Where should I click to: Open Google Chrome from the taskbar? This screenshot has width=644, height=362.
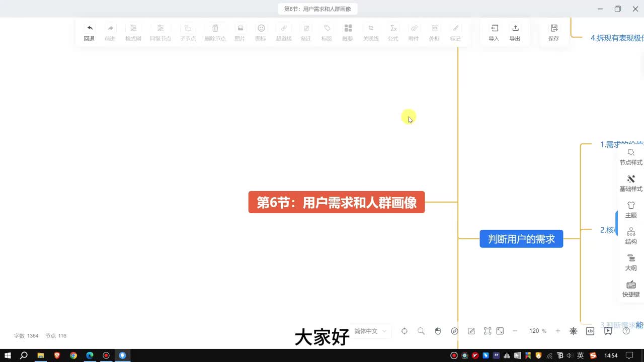coord(73,355)
